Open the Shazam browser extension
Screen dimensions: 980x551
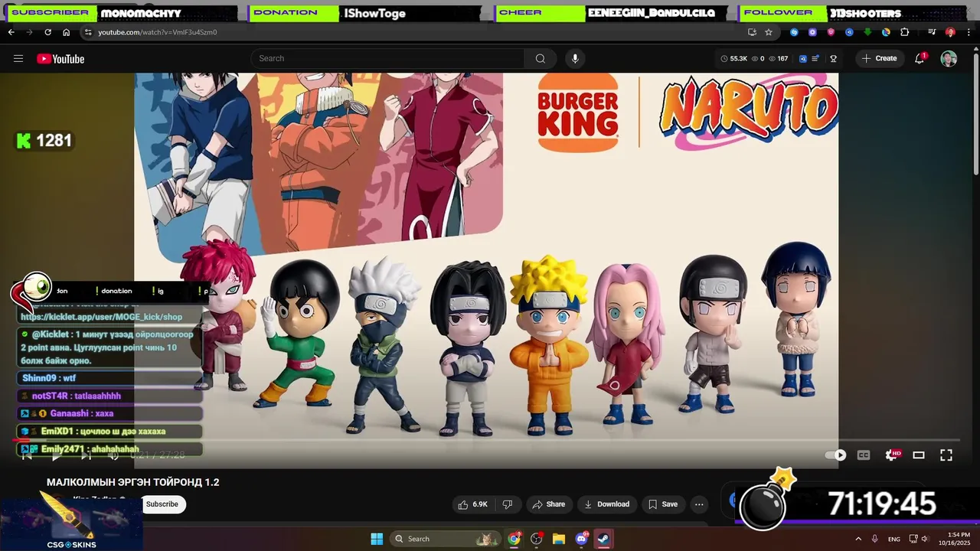click(794, 32)
